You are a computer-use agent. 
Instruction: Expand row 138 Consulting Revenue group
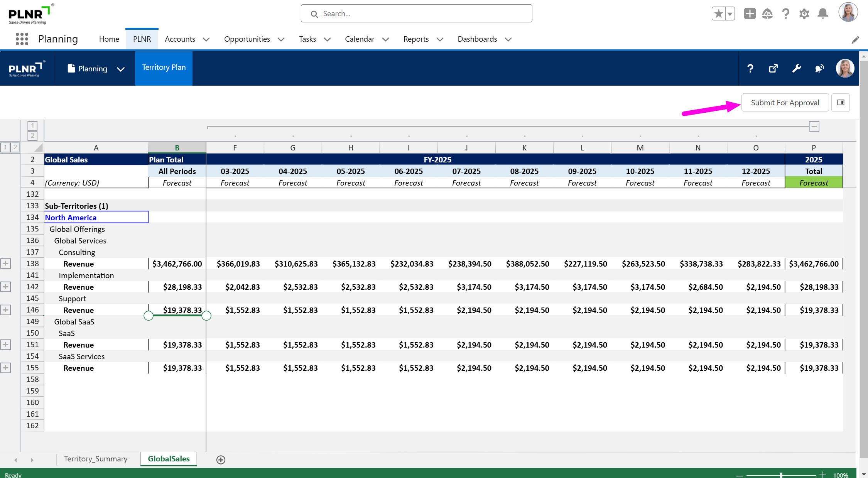click(x=5, y=264)
